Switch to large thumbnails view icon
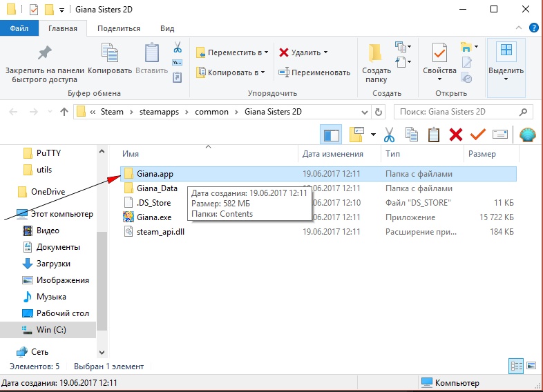543x392 pixels. coord(531,365)
